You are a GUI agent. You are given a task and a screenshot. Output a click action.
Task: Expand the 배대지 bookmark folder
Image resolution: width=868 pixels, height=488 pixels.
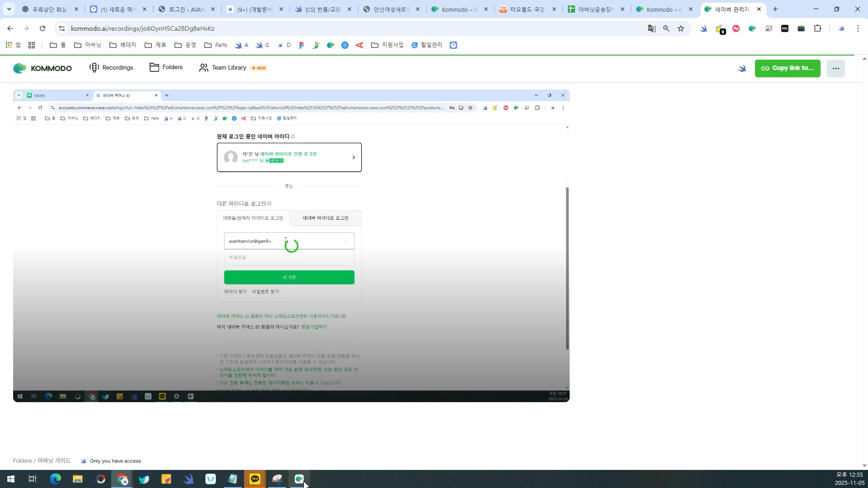(123, 45)
